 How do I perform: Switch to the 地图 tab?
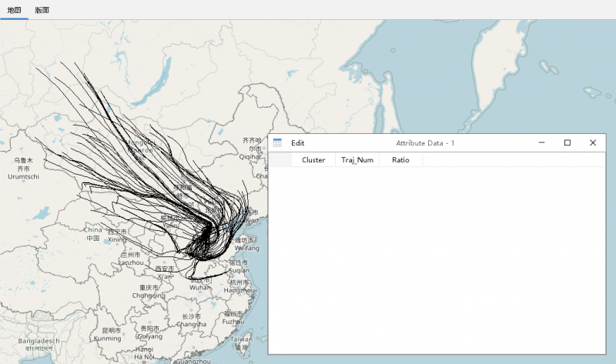click(15, 10)
